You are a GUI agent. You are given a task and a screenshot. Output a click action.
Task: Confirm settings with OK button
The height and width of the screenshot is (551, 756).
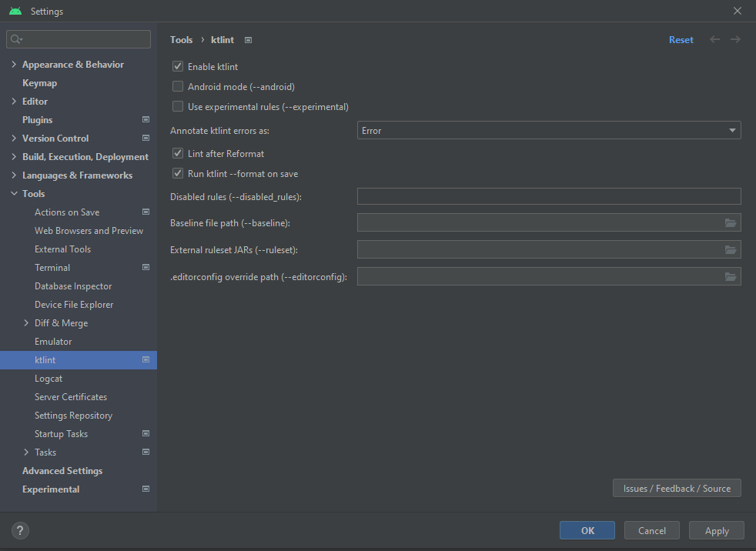[587, 530]
